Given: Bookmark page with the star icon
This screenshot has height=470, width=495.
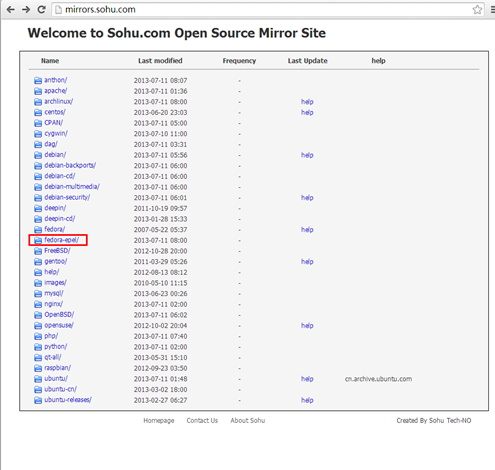Looking at the screenshot, I should click(x=477, y=10).
